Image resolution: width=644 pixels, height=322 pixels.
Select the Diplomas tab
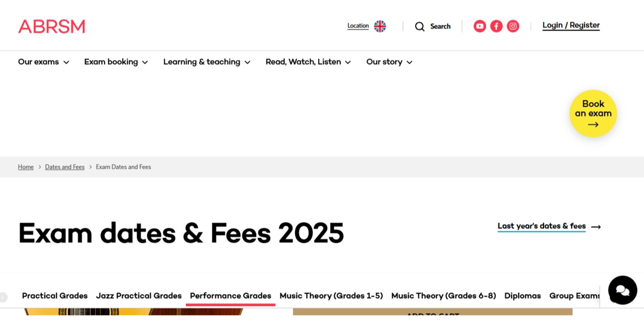tap(522, 296)
